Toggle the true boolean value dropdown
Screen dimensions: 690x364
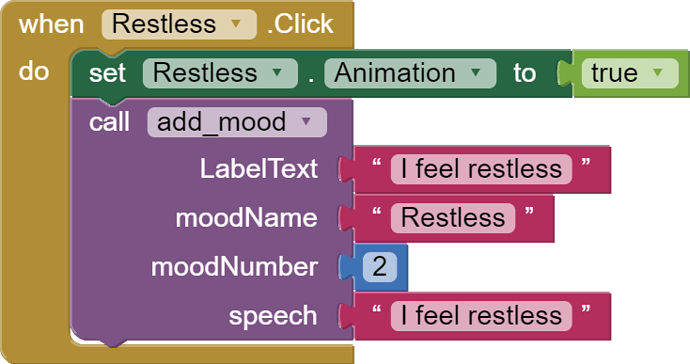[629, 73]
